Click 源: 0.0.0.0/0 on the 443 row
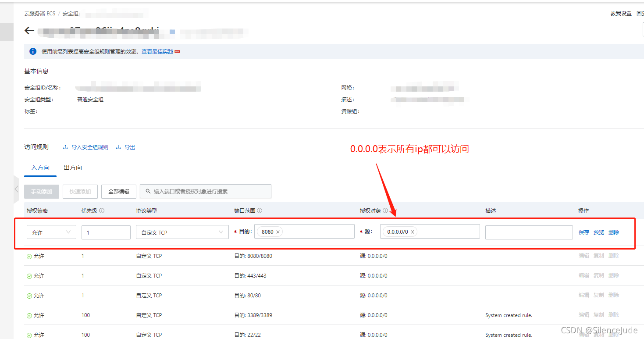 [x=374, y=276]
